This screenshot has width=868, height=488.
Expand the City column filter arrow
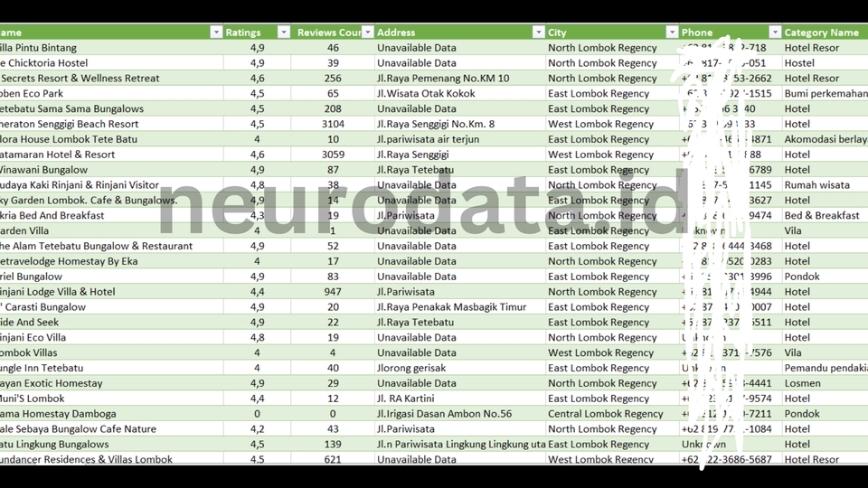[672, 33]
